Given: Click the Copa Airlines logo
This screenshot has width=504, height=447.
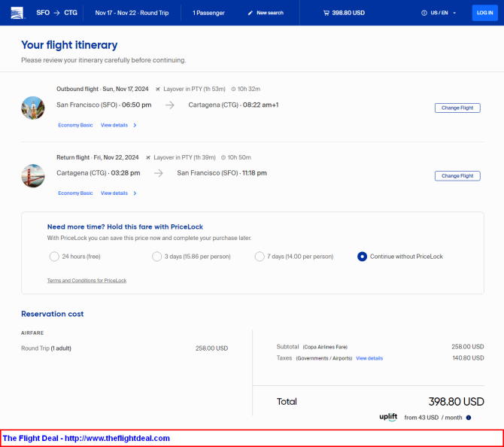Looking at the screenshot, I should (x=17, y=13).
